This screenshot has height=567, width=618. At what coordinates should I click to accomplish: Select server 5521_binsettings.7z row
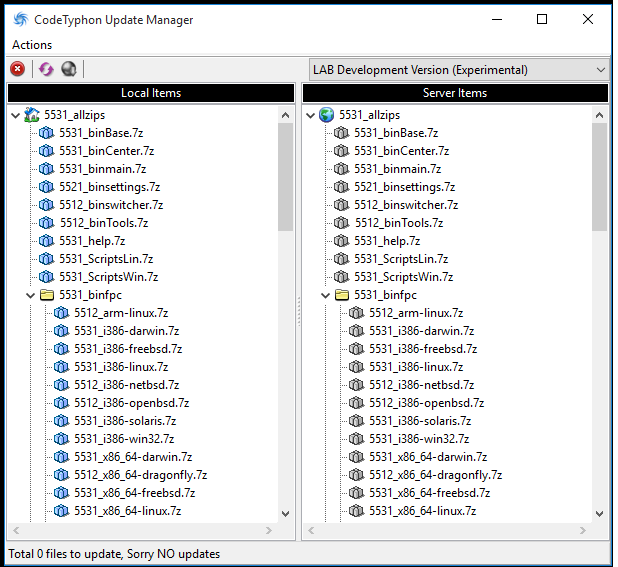[x=404, y=187]
